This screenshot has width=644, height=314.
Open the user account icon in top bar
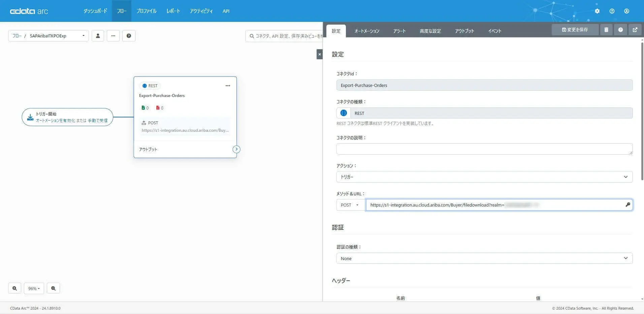tap(626, 11)
